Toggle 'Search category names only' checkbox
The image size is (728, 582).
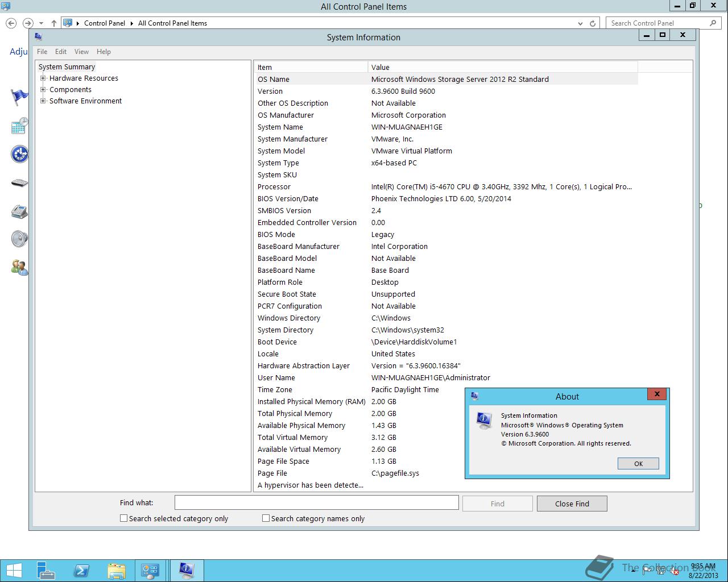[x=266, y=518]
